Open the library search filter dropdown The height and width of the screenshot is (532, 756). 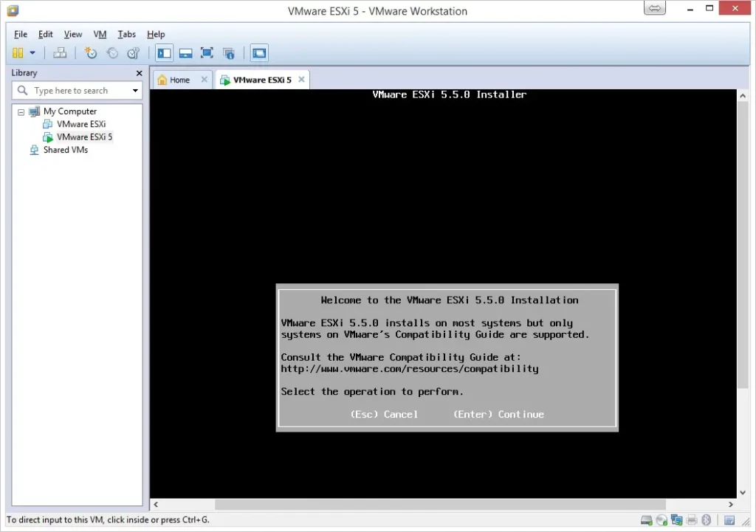[x=136, y=91]
